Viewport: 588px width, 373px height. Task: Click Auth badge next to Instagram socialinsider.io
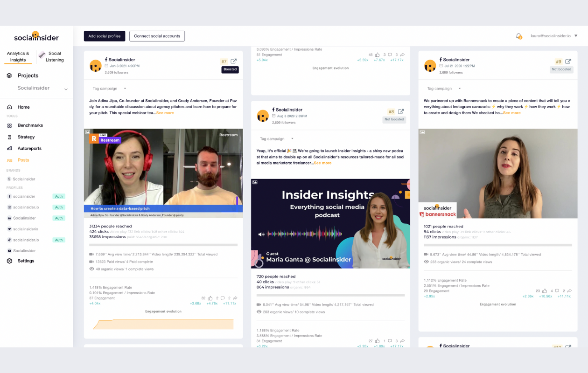point(59,207)
